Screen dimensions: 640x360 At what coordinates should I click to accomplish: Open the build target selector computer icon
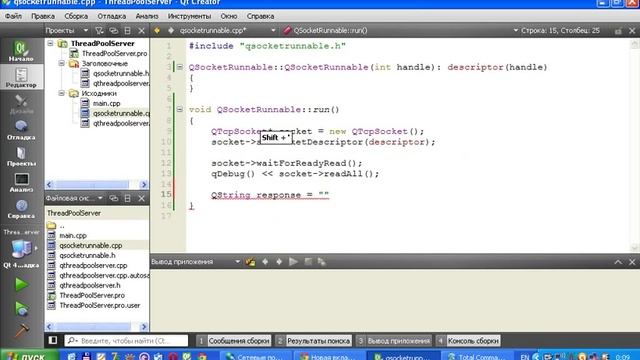click(x=21, y=249)
